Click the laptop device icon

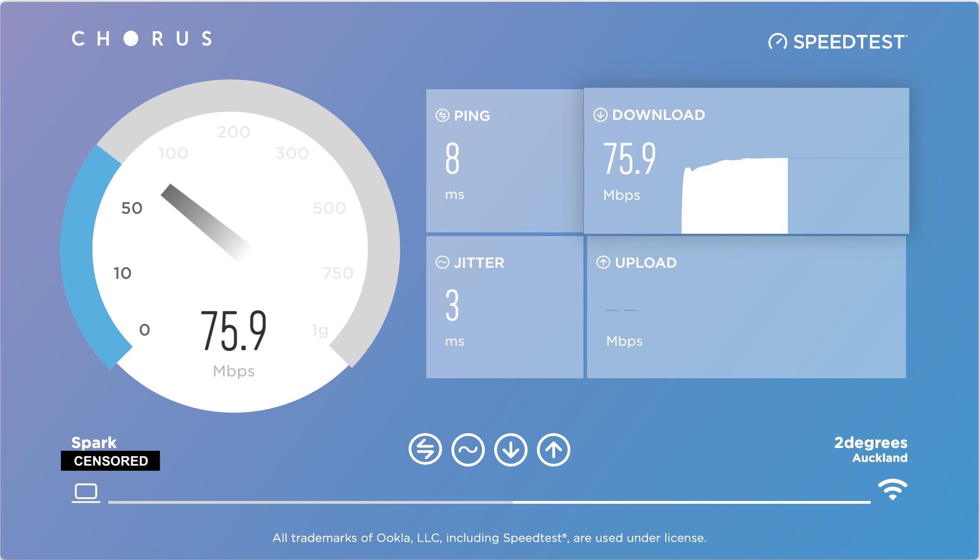pos(86,493)
